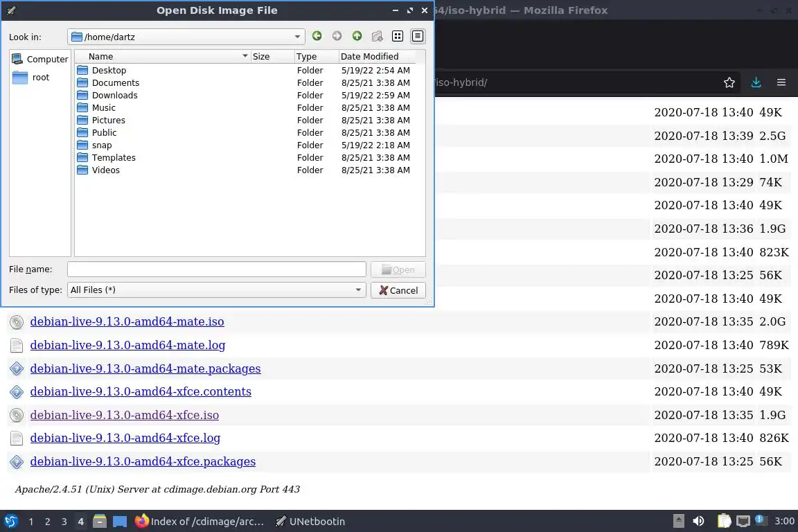Click the Videos folder icon
Image resolution: width=798 pixels, height=532 pixels.
(82, 170)
